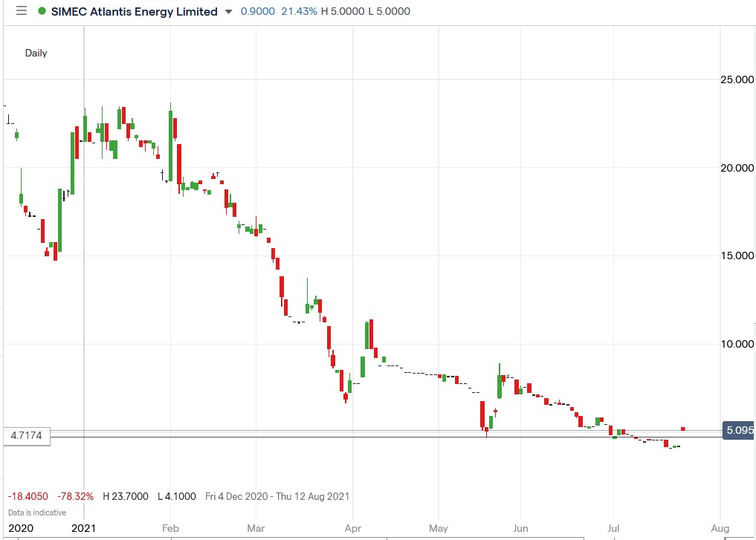This screenshot has width=756, height=540.
Task: Click the 2021 label on the date axis
Action: click(84, 528)
